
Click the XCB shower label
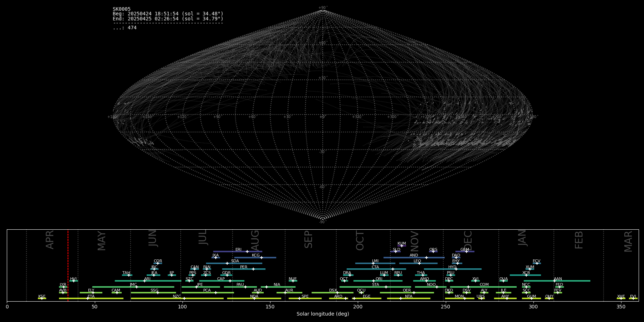(x=526, y=273)
